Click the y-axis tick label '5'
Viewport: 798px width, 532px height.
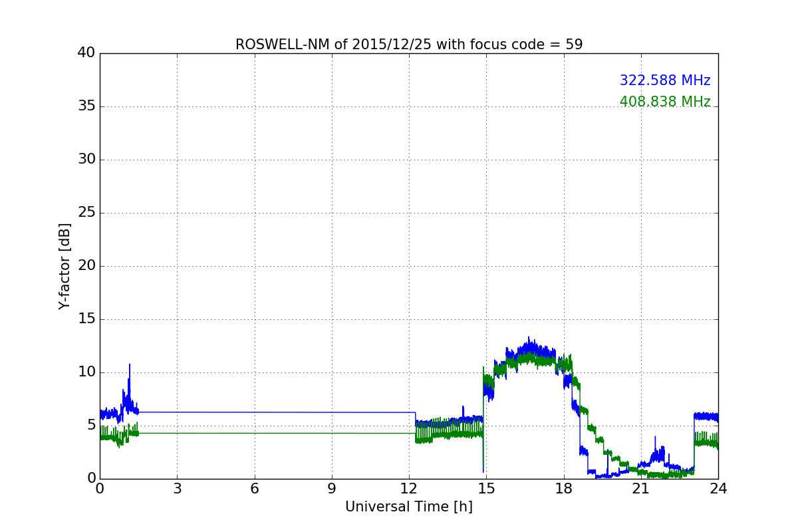90,426
